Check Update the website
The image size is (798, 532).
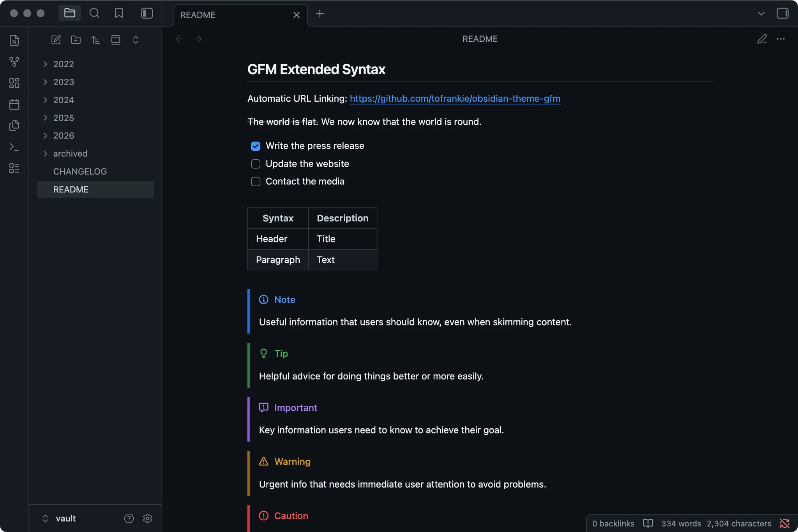pyautogui.click(x=256, y=164)
